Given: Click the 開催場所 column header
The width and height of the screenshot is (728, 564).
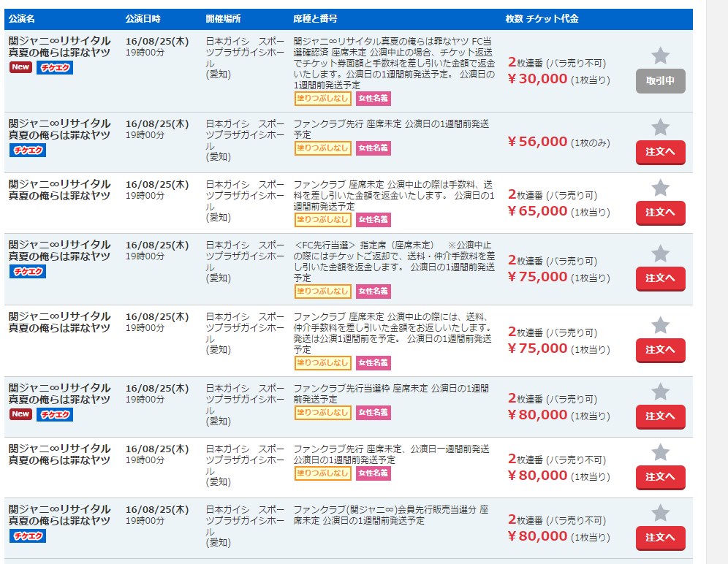Looking at the screenshot, I should pos(224,19).
